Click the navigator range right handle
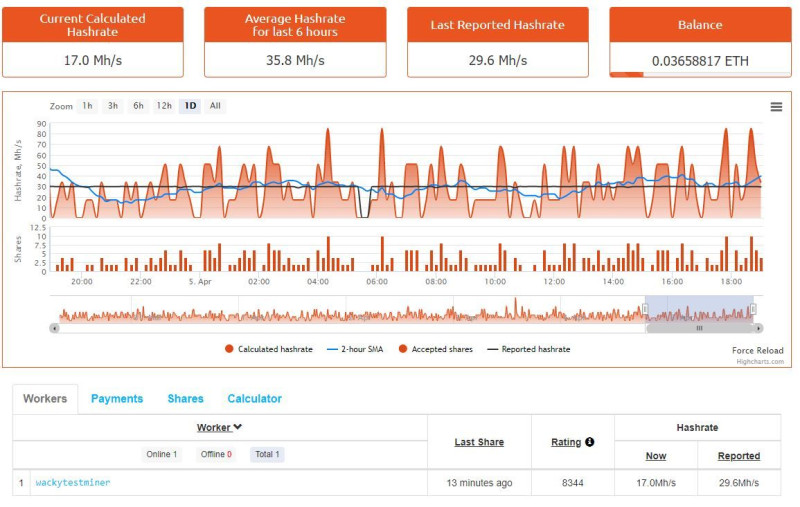This screenshot has width=800, height=507. (x=753, y=309)
